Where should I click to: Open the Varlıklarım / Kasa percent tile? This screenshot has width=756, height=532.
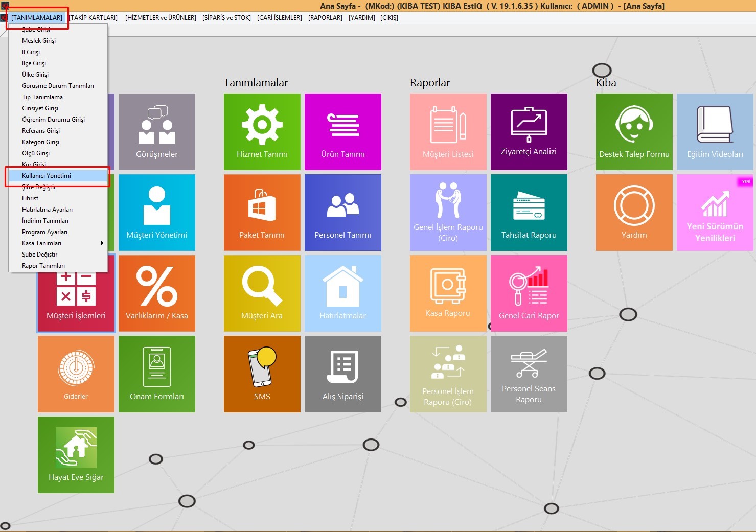point(156,293)
